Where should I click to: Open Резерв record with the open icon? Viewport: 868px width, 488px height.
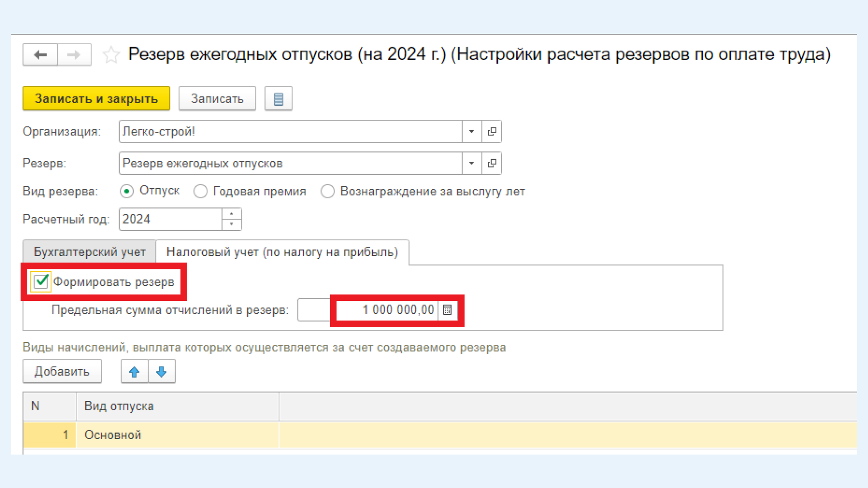[x=492, y=163]
